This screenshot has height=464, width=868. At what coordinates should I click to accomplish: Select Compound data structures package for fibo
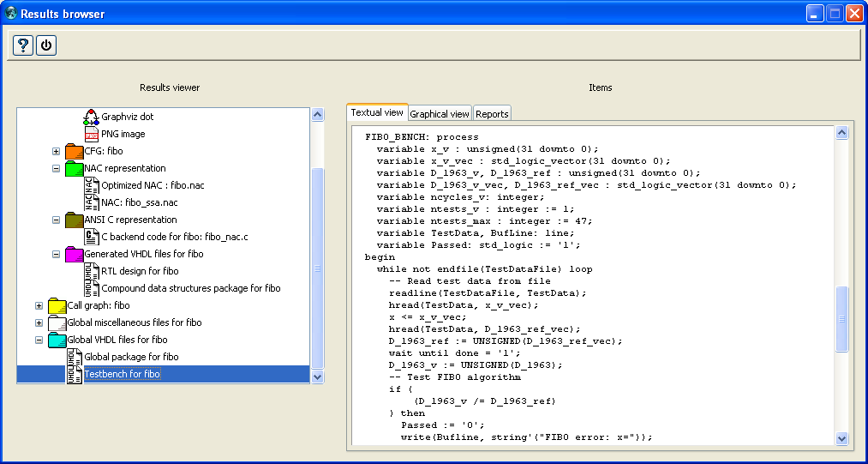(x=191, y=288)
